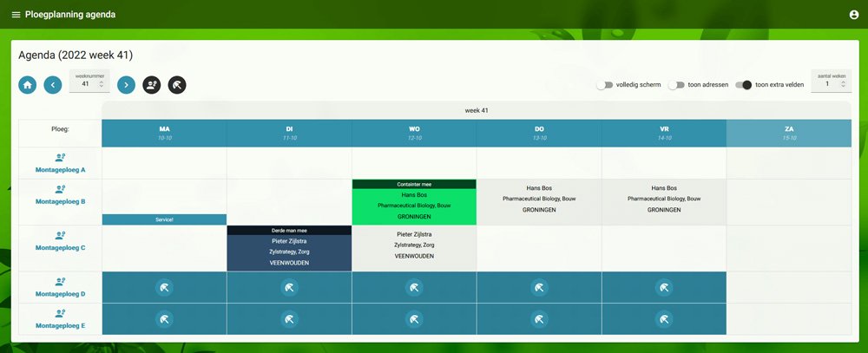This screenshot has height=353, width=868.
Task: Enable the 'volledig scherm' switch
Action: [x=604, y=85]
